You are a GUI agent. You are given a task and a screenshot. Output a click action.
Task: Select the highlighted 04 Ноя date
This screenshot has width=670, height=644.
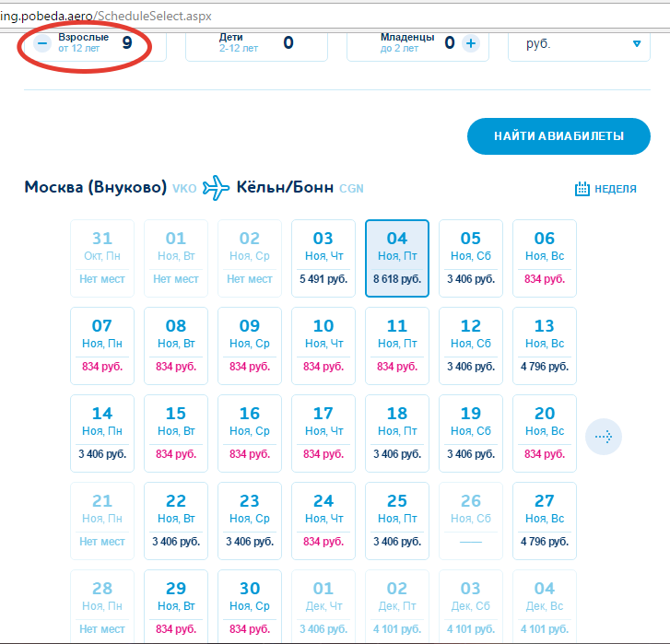[x=397, y=258]
